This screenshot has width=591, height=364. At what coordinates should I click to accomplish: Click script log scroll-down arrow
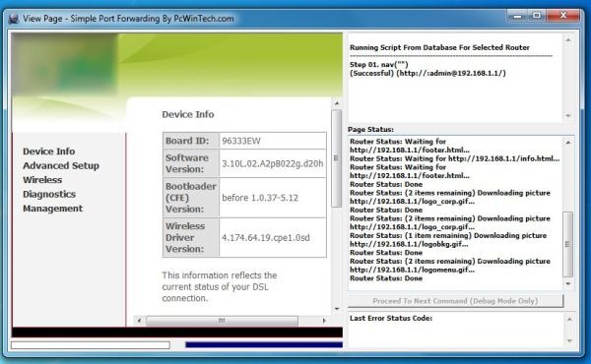[568, 115]
